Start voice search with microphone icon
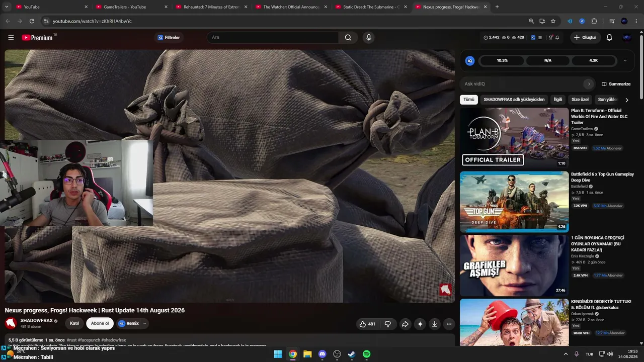The width and height of the screenshot is (644, 362). [x=369, y=37]
